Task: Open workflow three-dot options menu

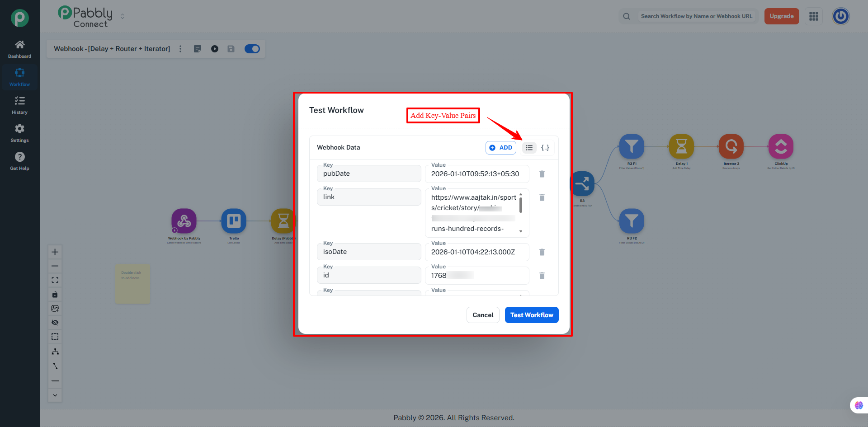Action: click(x=180, y=49)
